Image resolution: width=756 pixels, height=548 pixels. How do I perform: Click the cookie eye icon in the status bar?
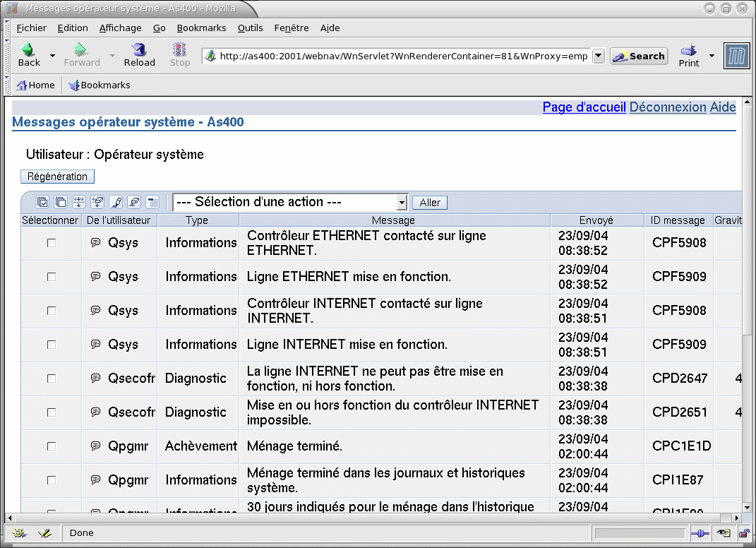click(x=724, y=533)
